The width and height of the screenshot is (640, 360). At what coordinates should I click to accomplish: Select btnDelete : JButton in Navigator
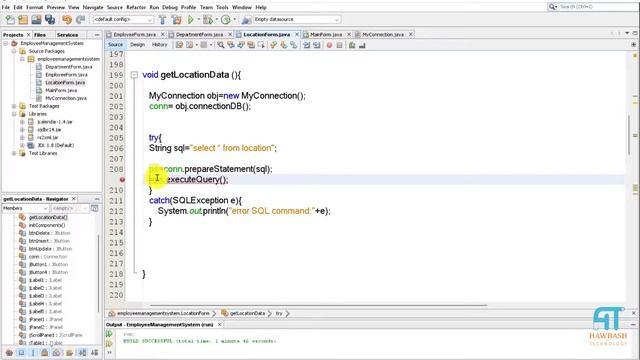[49, 233]
